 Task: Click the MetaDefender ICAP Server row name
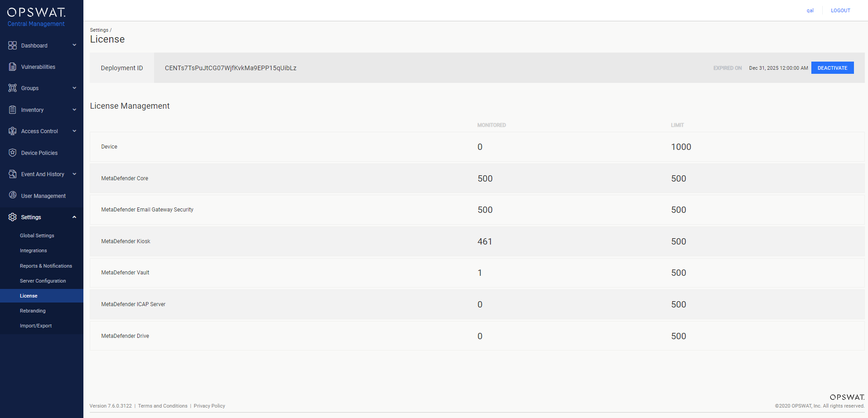point(133,304)
